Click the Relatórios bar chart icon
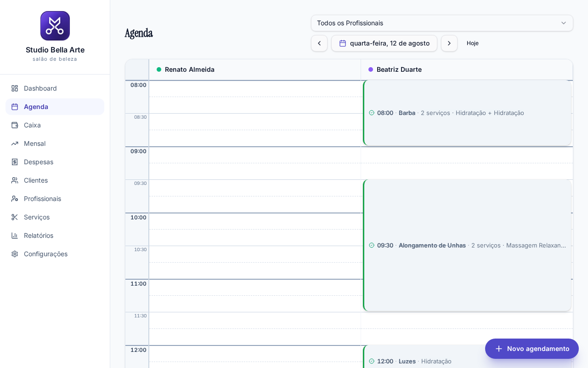Viewport: 588px width, 368px height. tap(15, 236)
